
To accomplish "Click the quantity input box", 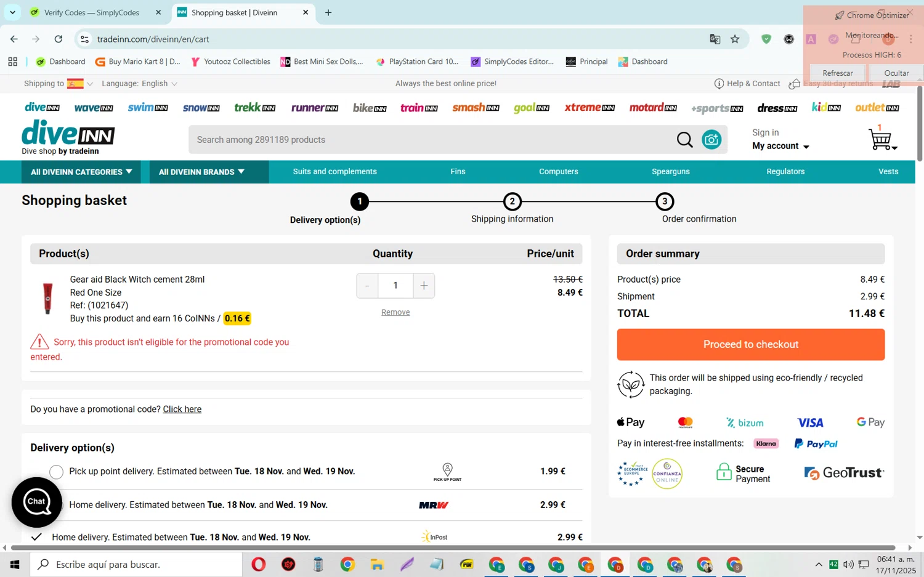I will tap(395, 286).
